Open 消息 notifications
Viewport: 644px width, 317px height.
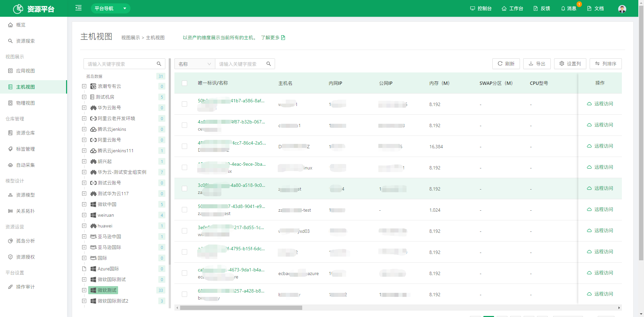click(x=569, y=8)
